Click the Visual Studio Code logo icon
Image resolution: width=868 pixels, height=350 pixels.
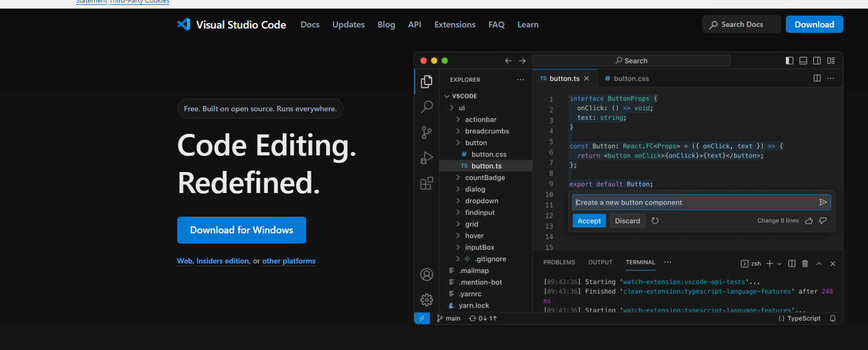(184, 24)
